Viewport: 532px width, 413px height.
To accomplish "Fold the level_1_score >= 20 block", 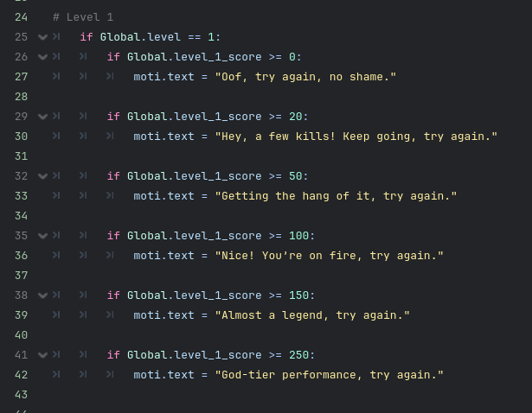I will coord(42,117).
